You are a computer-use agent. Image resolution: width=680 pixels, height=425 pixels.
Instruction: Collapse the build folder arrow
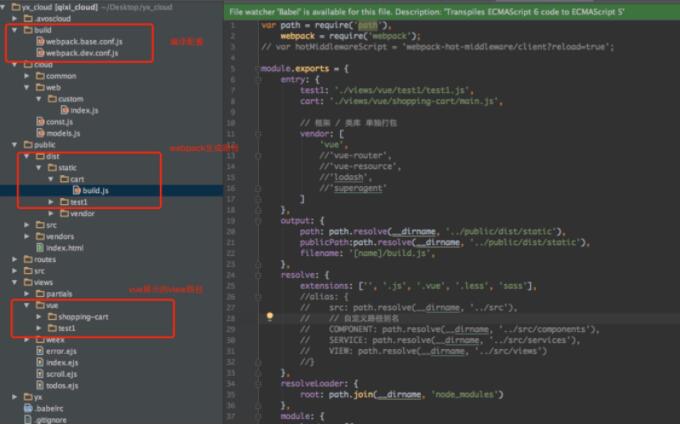coord(15,30)
